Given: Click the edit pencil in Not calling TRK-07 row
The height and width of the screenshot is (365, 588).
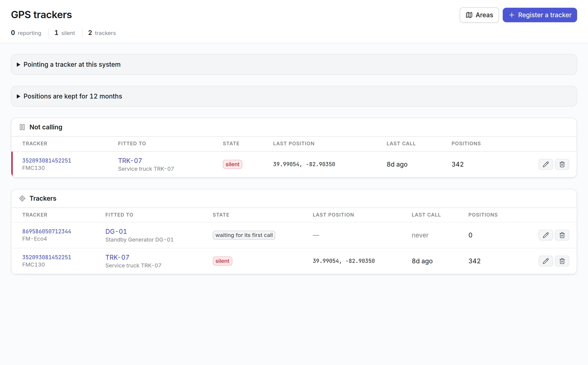Looking at the screenshot, I should (546, 164).
